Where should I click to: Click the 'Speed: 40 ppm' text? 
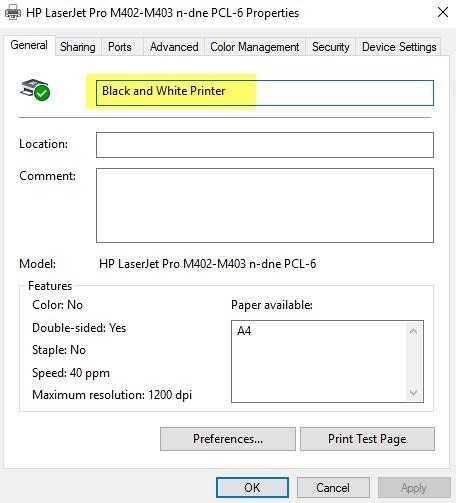(71, 373)
